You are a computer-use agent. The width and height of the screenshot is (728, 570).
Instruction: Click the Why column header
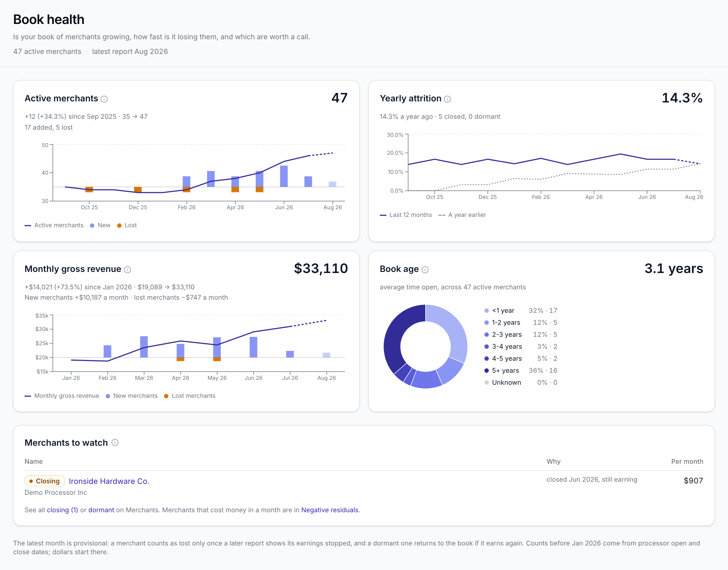click(x=553, y=462)
